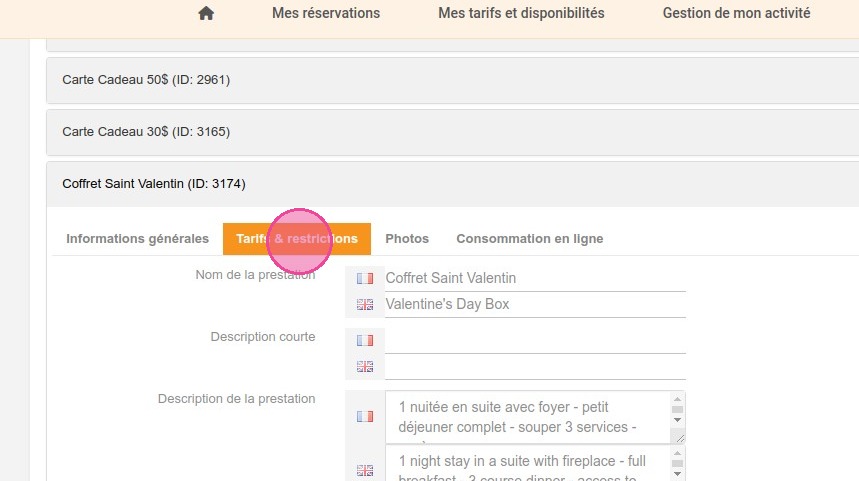Click UK flag of Description de la prestation
Viewport: 859px width, 481px height.
coord(365,471)
